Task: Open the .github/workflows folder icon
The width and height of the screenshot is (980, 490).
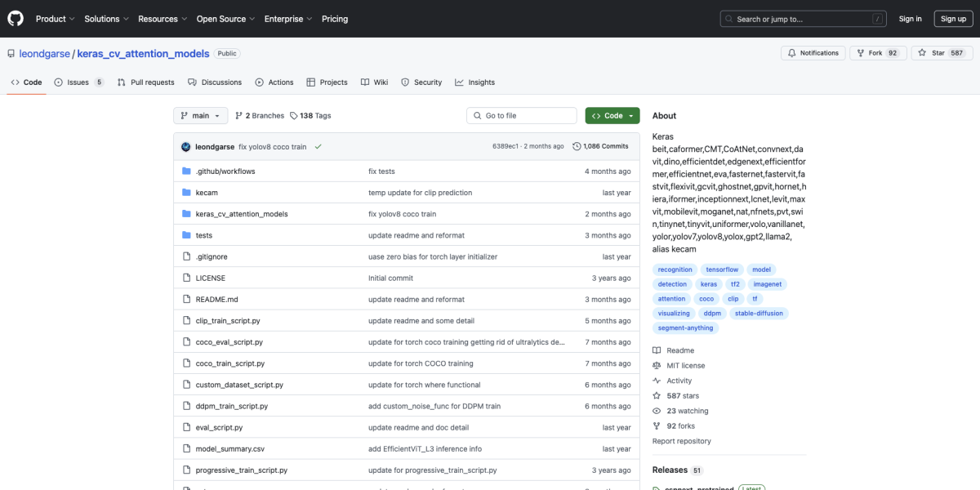Action: (186, 171)
